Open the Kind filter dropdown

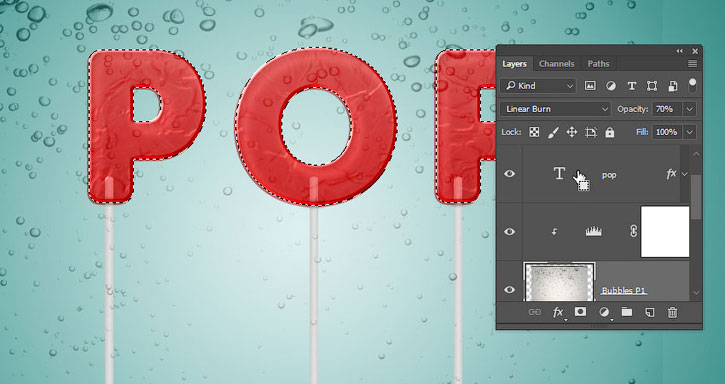538,86
